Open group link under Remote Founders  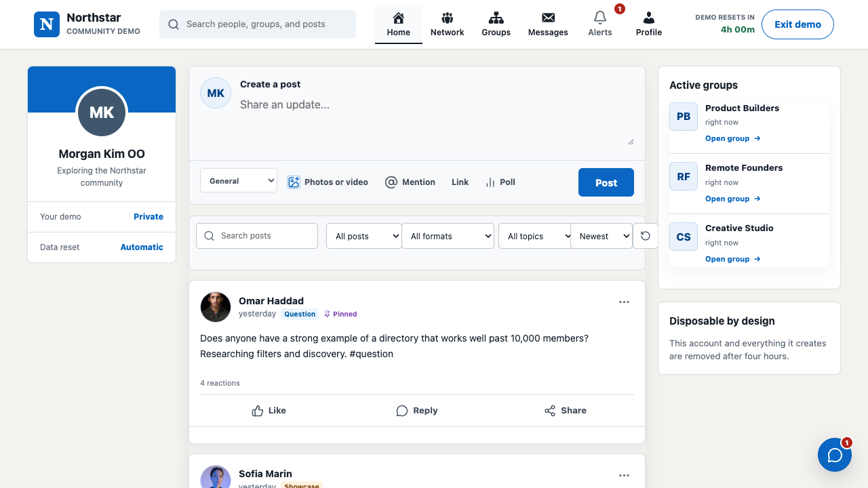732,199
